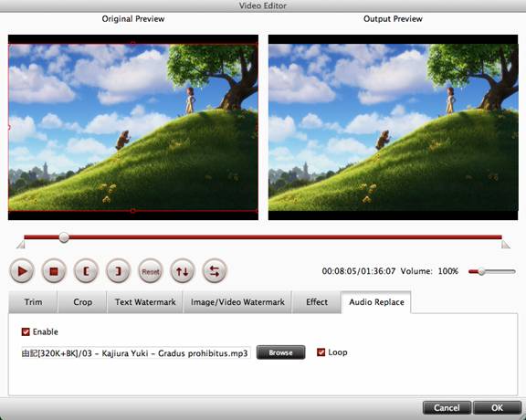Viewport: 526px width, 420px height.
Task: Cancel the video editing dialog
Action: coord(447,407)
